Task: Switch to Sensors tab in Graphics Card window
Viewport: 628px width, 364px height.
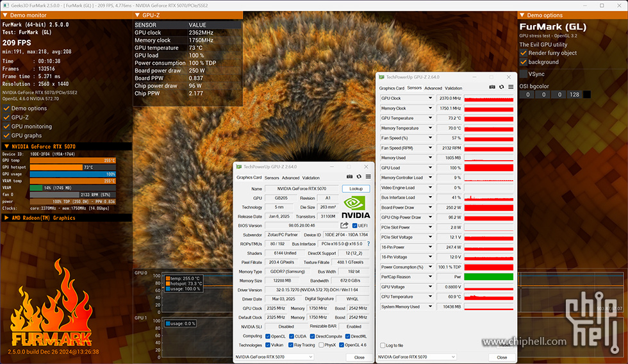Action: coord(272,178)
